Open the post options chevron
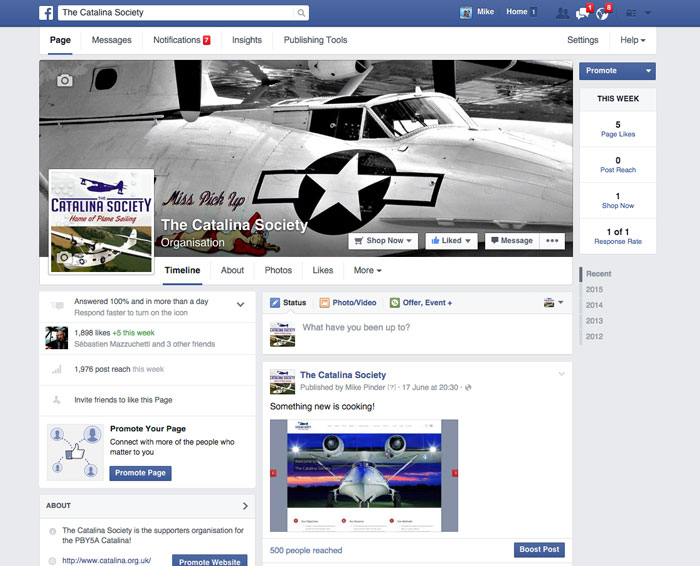The image size is (700, 566). (562, 374)
